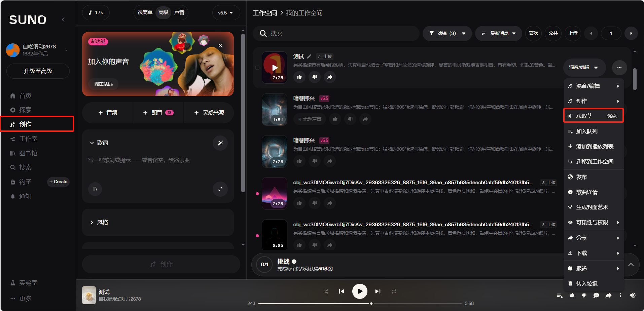
Task: Toggle the 喜欢 filter button
Action: coord(533,33)
